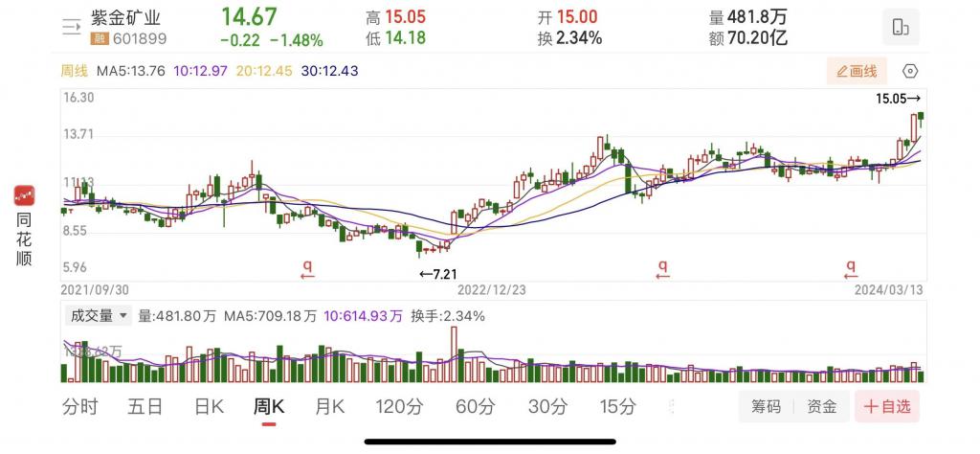The image size is (980, 454).
Task: Switch to the 120分 tab
Action: (x=399, y=407)
